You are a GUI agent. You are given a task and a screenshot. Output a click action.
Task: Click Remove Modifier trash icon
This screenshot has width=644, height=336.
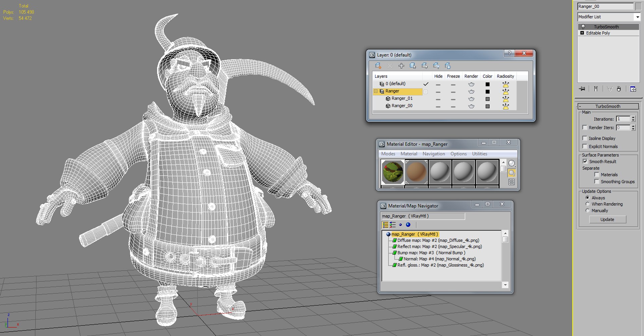pyautogui.click(x=619, y=89)
